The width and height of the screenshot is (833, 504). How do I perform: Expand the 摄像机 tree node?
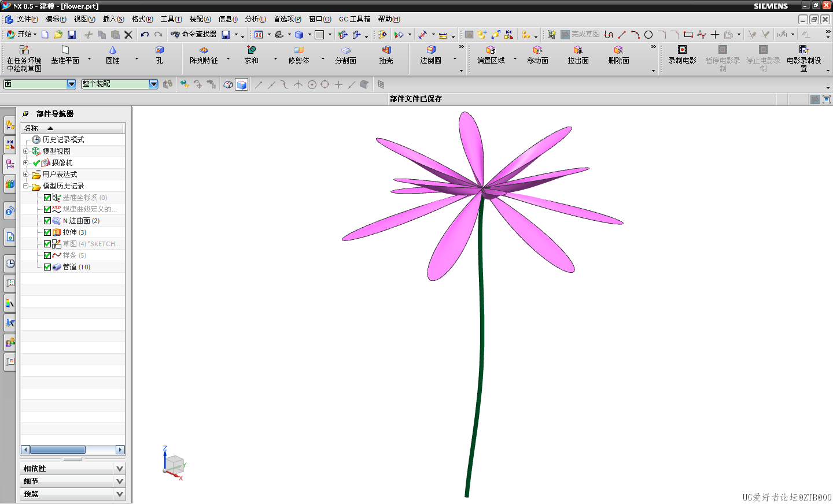[25, 163]
